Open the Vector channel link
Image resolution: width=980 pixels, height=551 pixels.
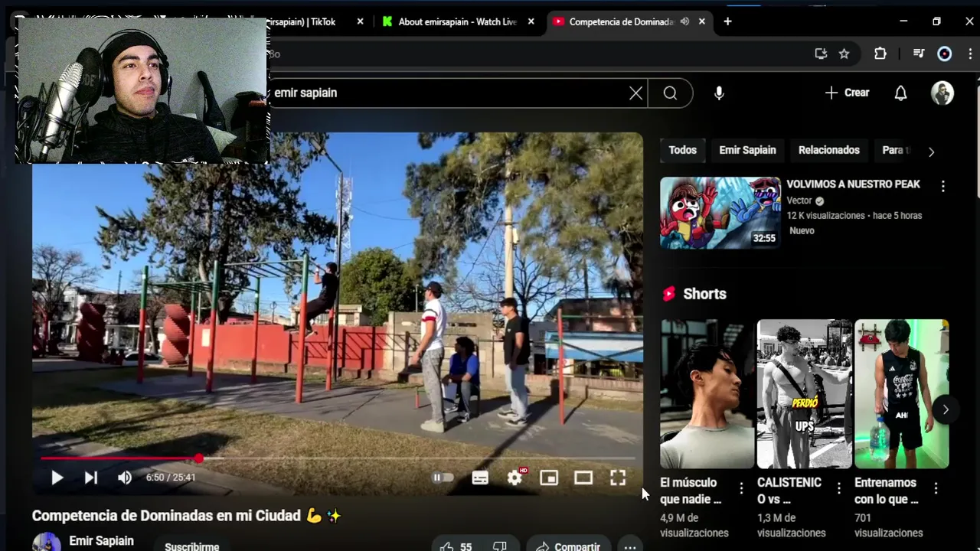coord(799,201)
